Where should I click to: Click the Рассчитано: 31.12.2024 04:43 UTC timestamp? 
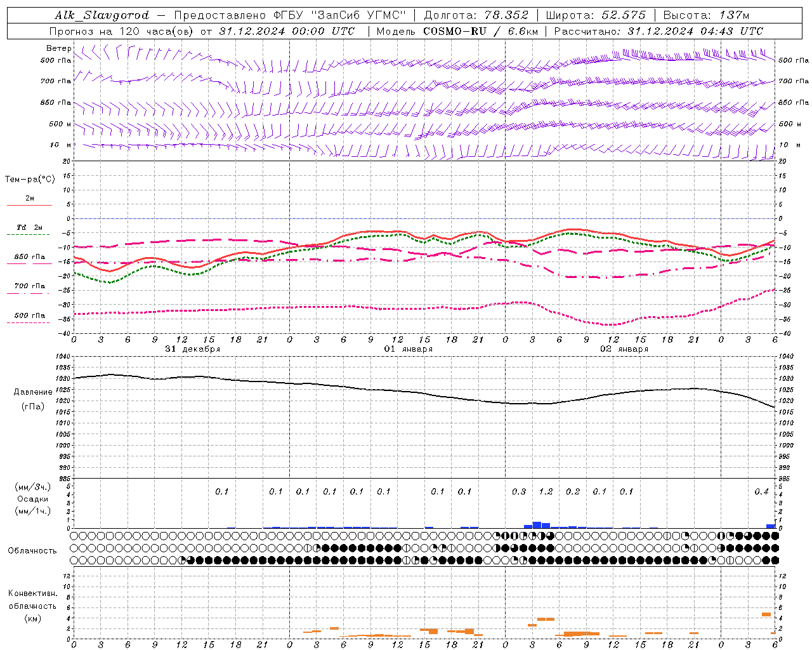pos(658,31)
